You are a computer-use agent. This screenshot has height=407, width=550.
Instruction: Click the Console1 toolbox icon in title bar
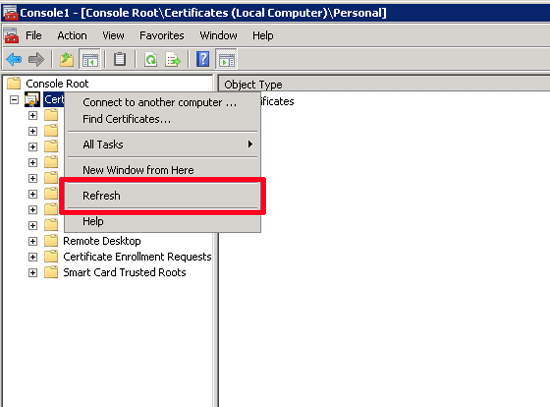10,13
